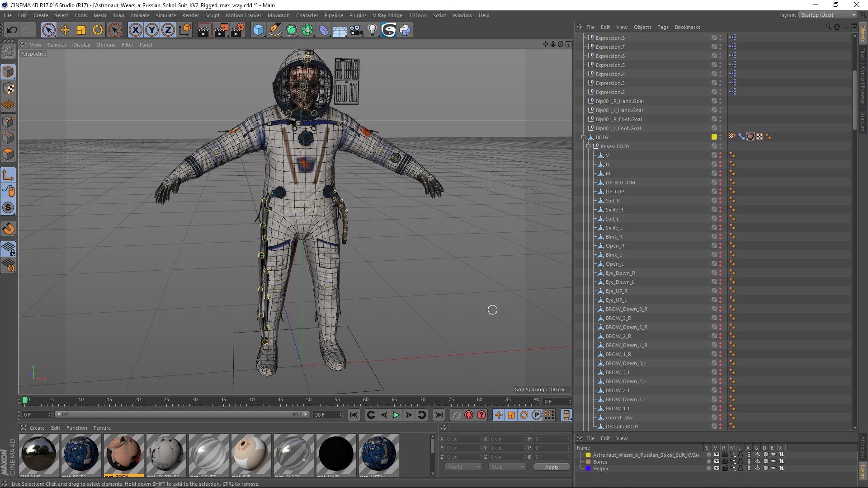Toggle Y axis lock
This screenshot has height=488, width=868.
[152, 30]
